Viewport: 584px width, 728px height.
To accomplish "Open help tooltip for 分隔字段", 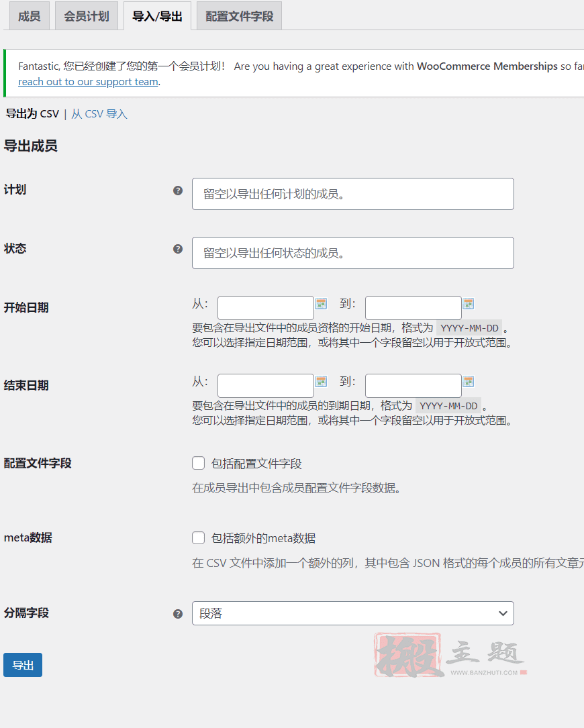I will point(178,614).
